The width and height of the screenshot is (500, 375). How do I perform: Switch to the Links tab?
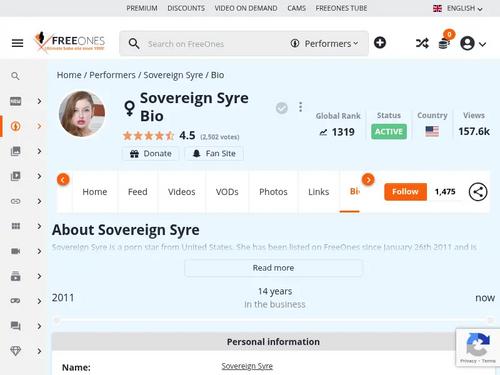[318, 192]
